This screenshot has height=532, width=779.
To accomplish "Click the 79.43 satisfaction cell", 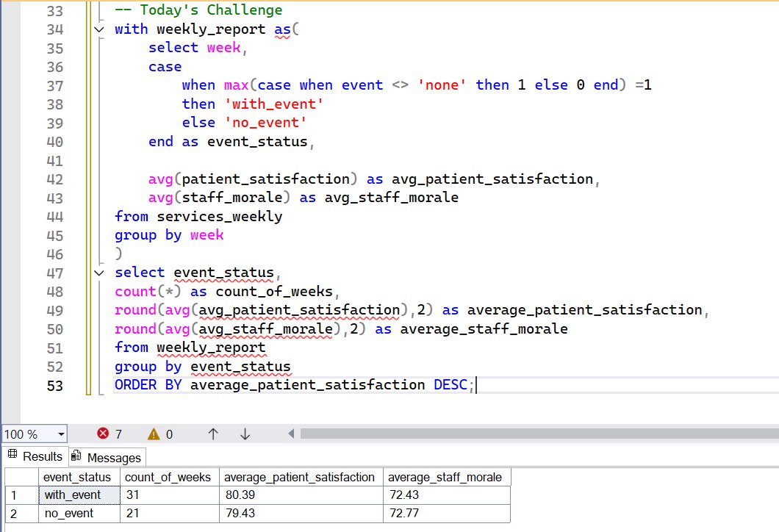I will coord(301,513).
